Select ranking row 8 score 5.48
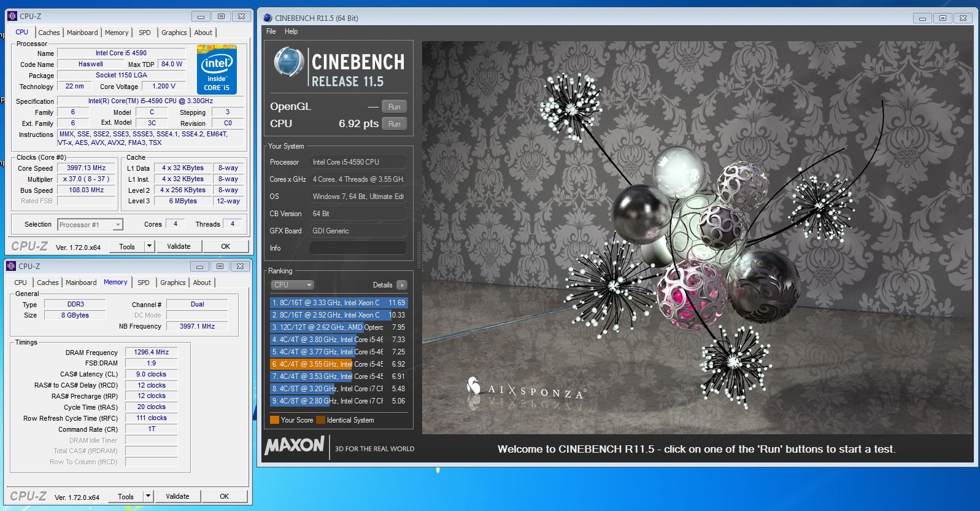This screenshot has height=511, width=980. [339, 389]
